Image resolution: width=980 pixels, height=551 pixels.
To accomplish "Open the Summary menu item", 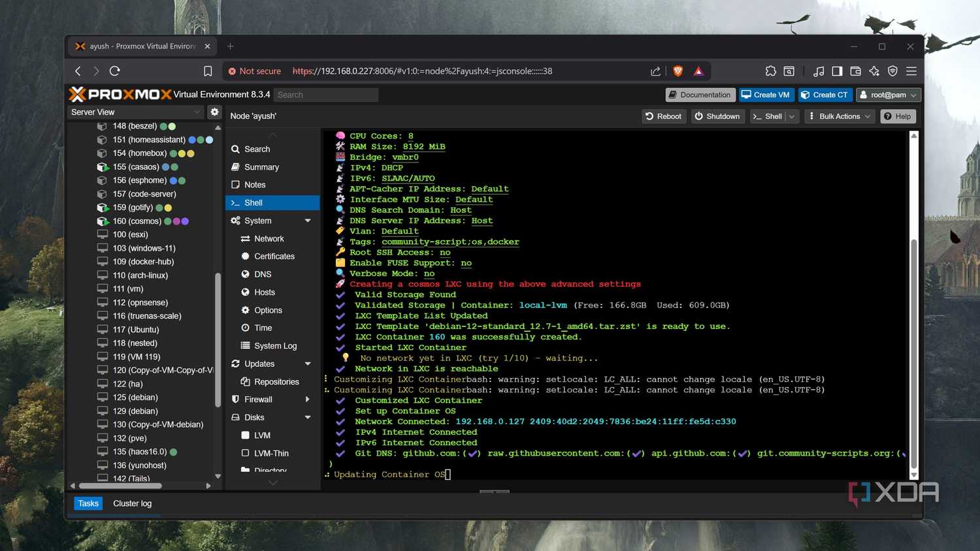I will click(x=272, y=167).
